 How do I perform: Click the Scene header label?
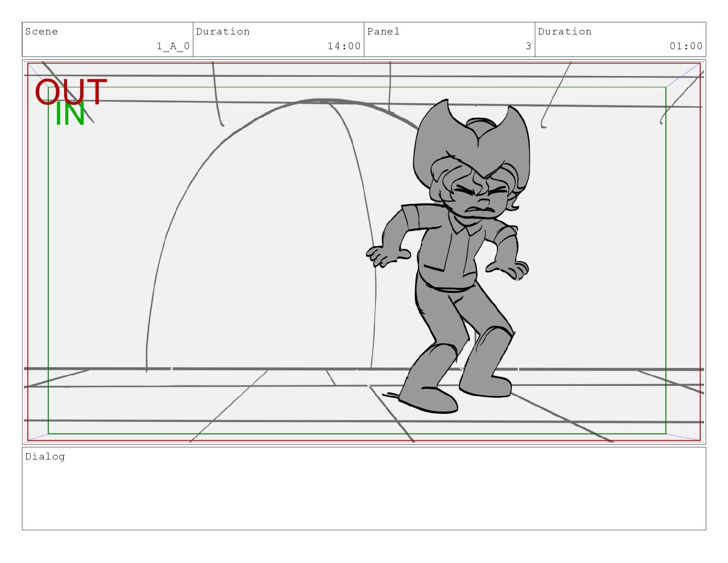(41, 31)
